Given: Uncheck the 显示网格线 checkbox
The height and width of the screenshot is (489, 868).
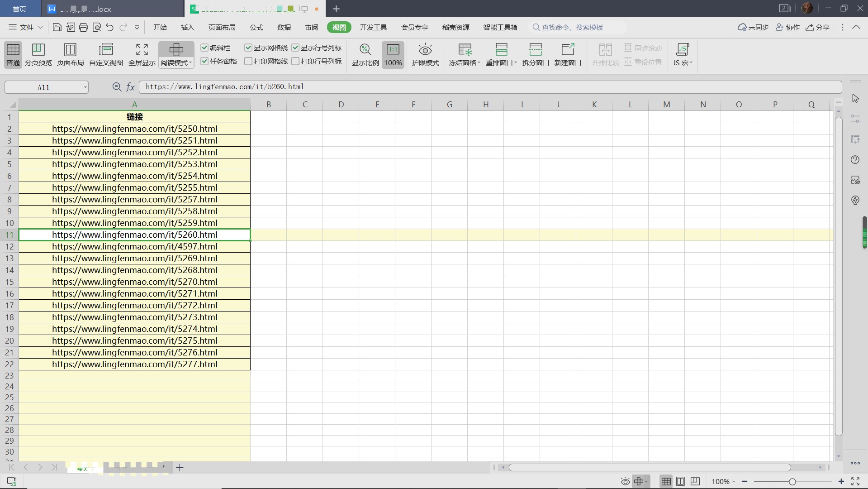Looking at the screenshot, I should pyautogui.click(x=248, y=48).
